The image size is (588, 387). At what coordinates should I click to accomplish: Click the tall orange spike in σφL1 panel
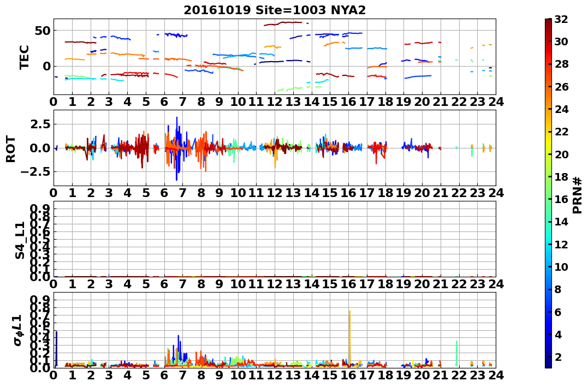(x=349, y=337)
